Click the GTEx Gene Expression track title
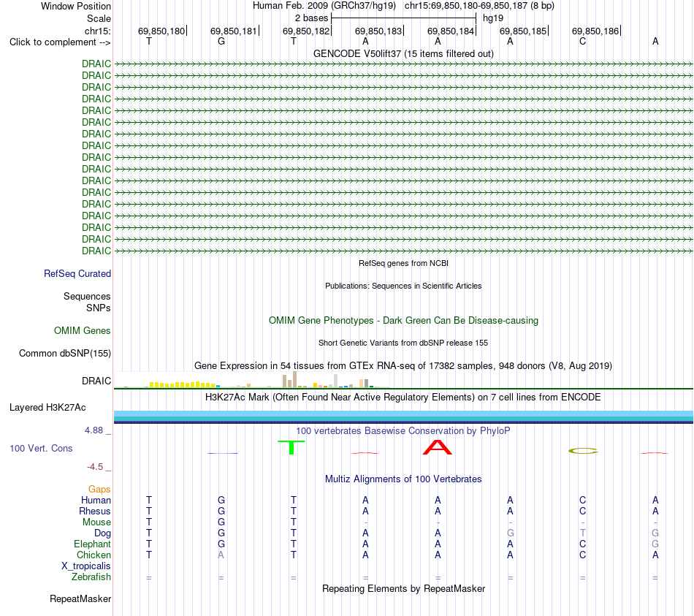This screenshot has width=694, height=616. (403, 366)
